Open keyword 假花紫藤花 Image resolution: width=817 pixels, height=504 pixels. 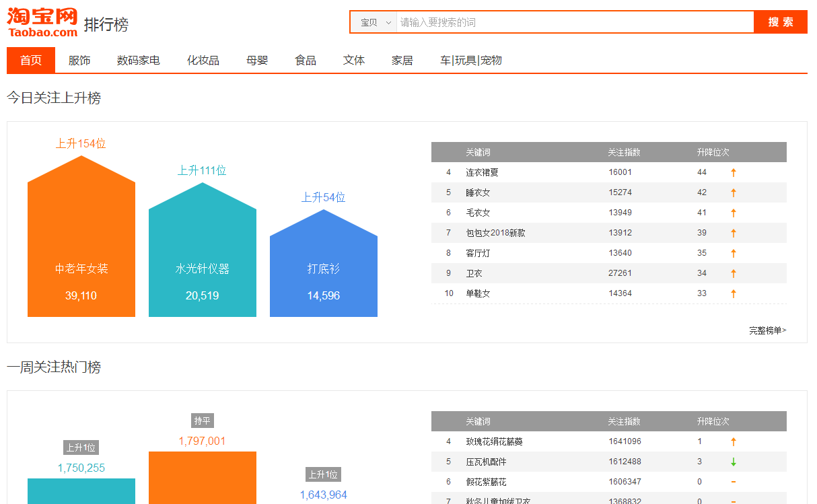(486, 482)
